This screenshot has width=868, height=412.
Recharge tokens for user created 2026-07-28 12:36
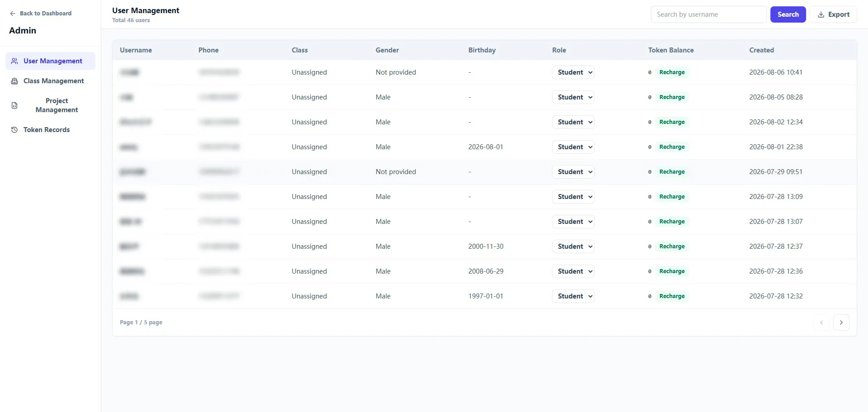tap(672, 271)
